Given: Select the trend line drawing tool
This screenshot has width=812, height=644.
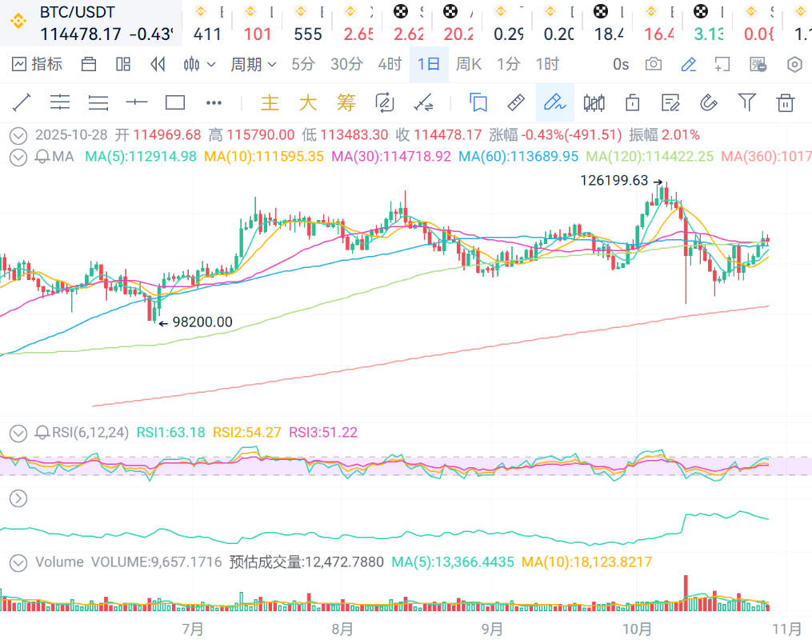Looking at the screenshot, I should coord(22,102).
